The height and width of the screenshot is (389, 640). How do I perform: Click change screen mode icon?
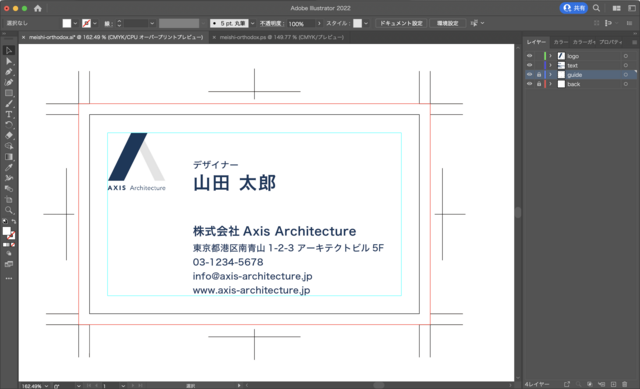point(9,265)
